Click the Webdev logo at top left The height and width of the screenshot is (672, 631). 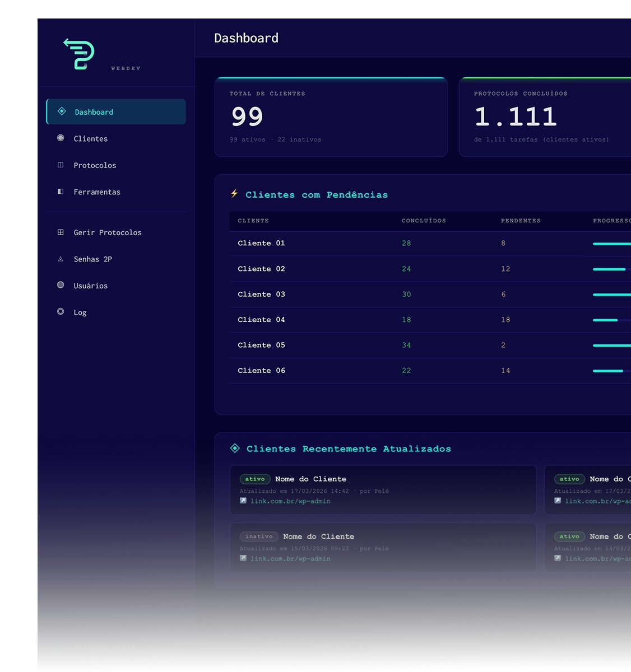coord(78,53)
